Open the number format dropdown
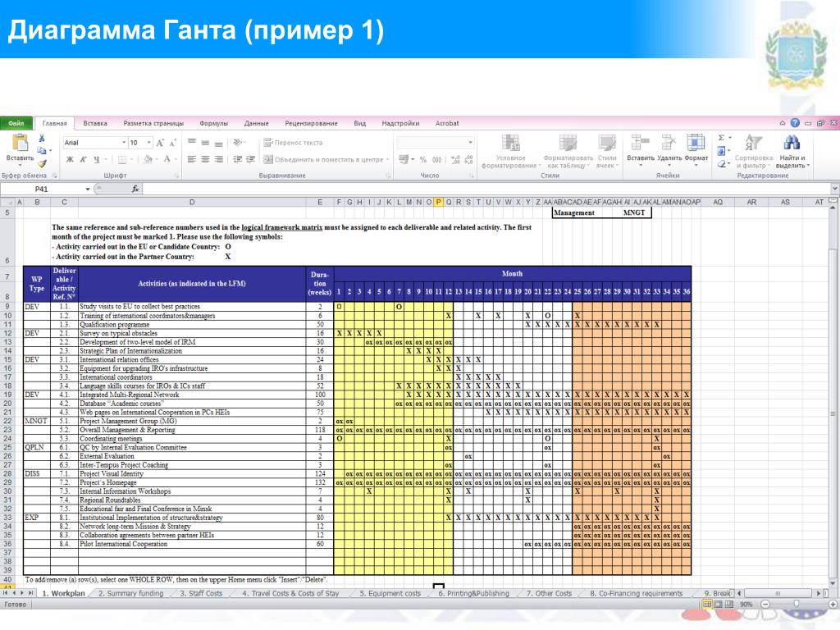840x630 pixels. point(470,143)
